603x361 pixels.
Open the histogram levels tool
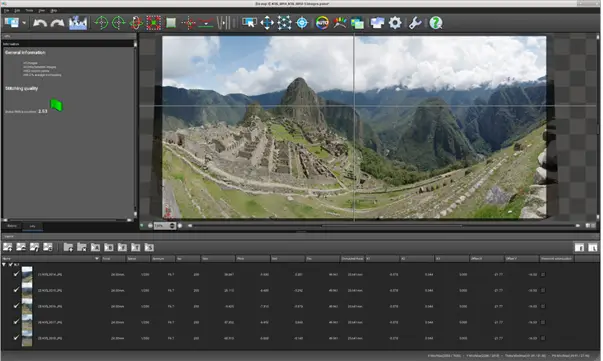pos(78,23)
